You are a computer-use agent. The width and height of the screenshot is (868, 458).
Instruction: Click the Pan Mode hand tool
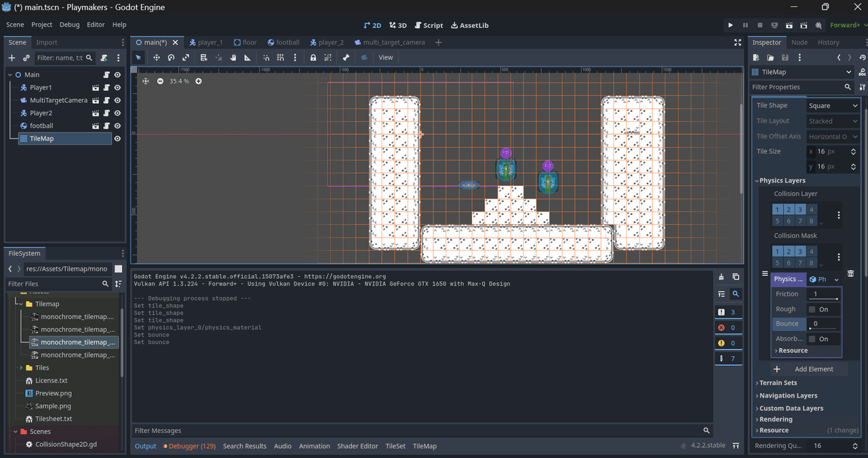click(233, 58)
